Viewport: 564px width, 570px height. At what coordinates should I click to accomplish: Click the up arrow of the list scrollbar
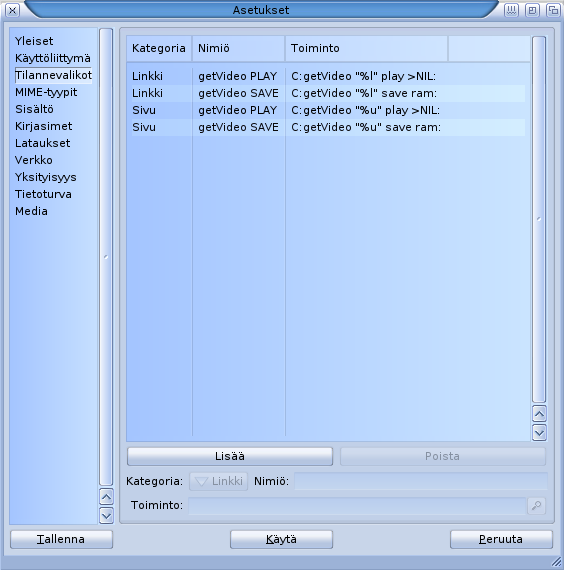point(539,414)
